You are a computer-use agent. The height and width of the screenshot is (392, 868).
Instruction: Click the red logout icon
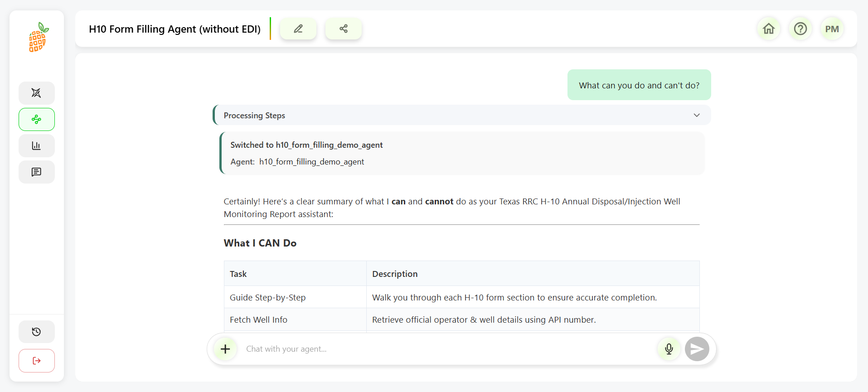(x=36, y=361)
